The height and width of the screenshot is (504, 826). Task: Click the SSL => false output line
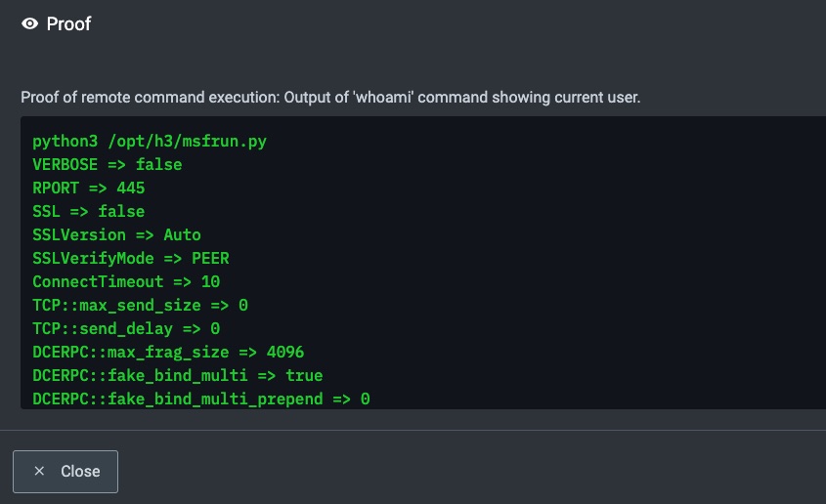point(89,212)
